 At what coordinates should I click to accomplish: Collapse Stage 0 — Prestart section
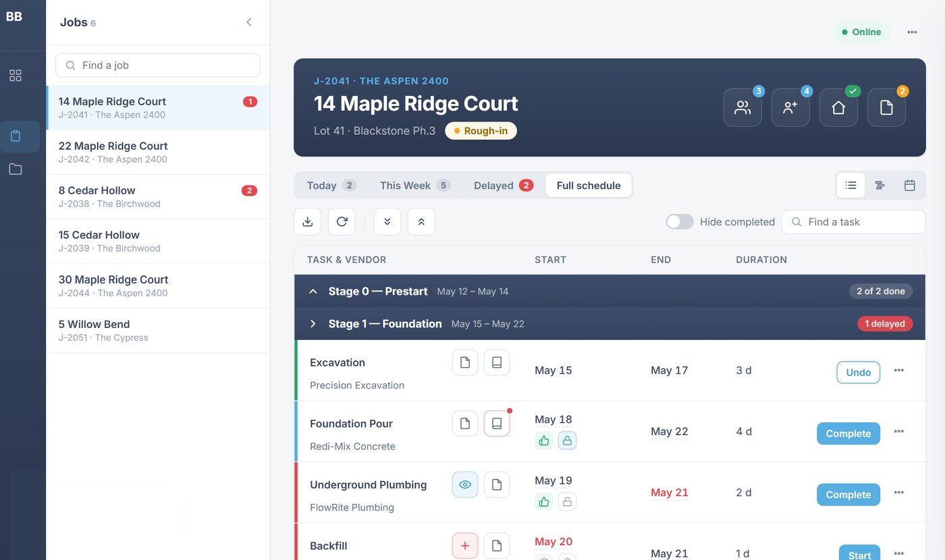[x=313, y=291]
